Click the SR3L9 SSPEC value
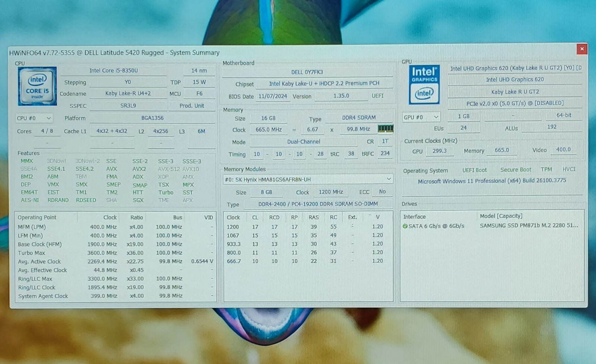The height and width of the screenshot is (364, 596). coord(128,106)
